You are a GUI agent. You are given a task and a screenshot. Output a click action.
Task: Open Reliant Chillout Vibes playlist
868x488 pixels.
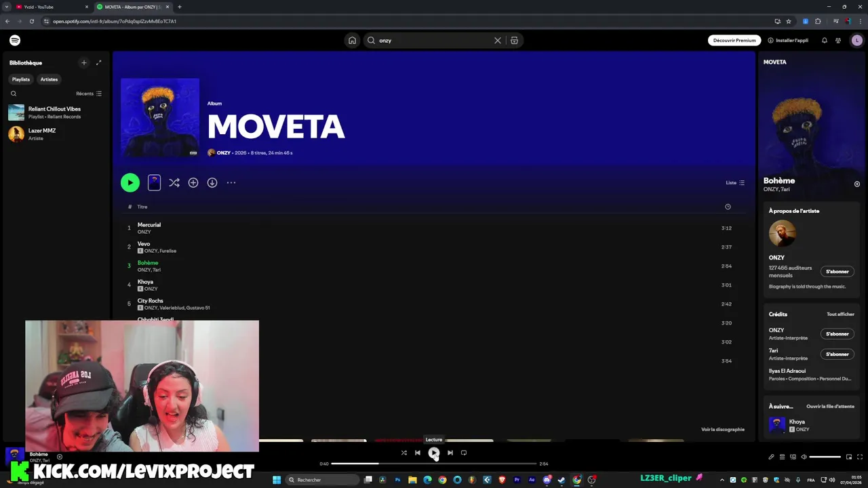(54, 113)
